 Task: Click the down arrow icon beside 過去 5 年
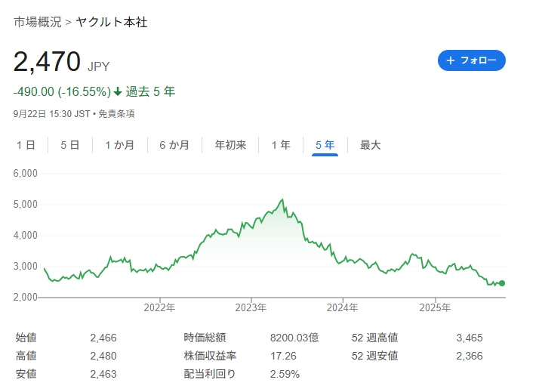click(x=118, y=92)
